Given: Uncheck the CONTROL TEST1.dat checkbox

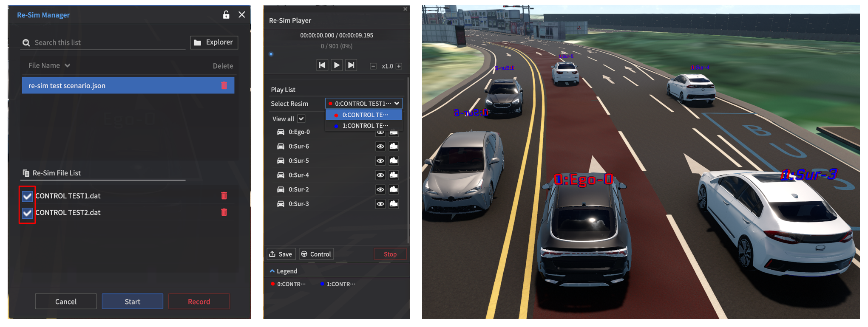Looking at the screenshot, I should (x=28, y=196).
